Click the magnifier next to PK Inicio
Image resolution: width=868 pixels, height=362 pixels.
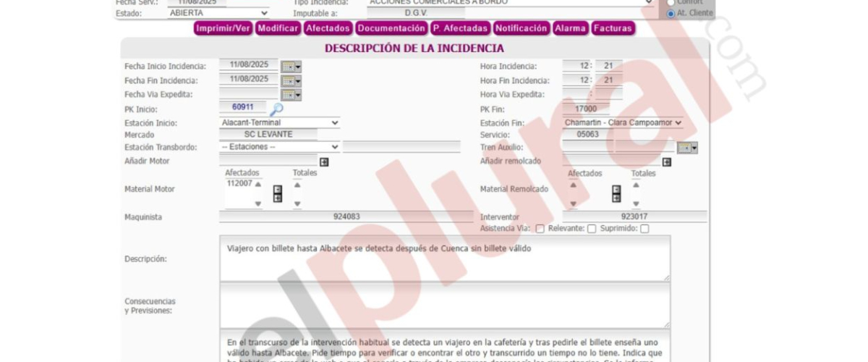(276, 109)
